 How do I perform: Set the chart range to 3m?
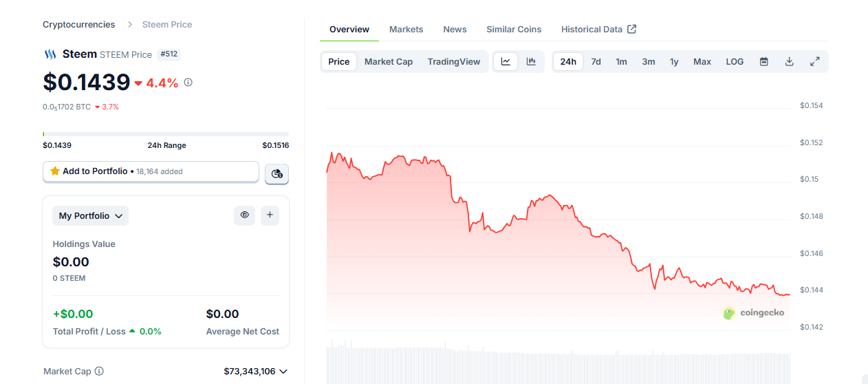click(649, 61)
